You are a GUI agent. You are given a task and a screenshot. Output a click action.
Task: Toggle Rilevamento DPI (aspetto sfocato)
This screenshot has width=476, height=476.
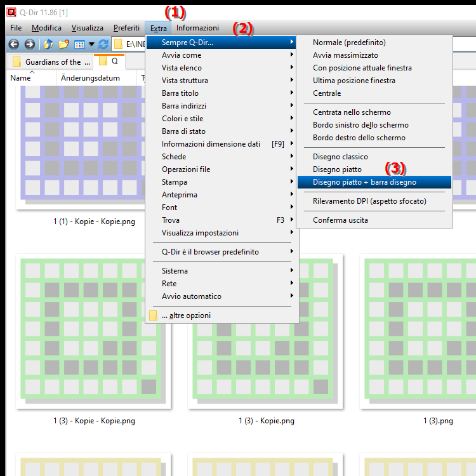(x=369, y=201)
